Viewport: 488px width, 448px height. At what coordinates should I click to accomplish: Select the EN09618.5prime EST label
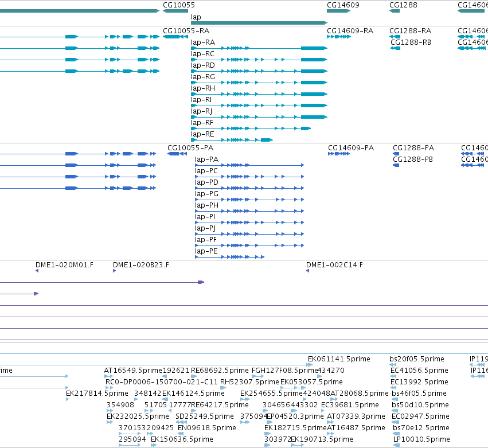[x=206, y=428]
